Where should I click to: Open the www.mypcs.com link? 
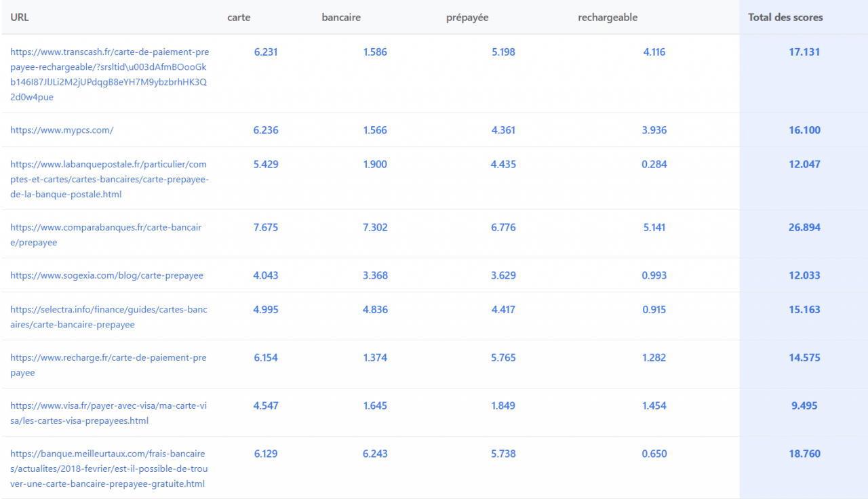(x=62, y=130)
